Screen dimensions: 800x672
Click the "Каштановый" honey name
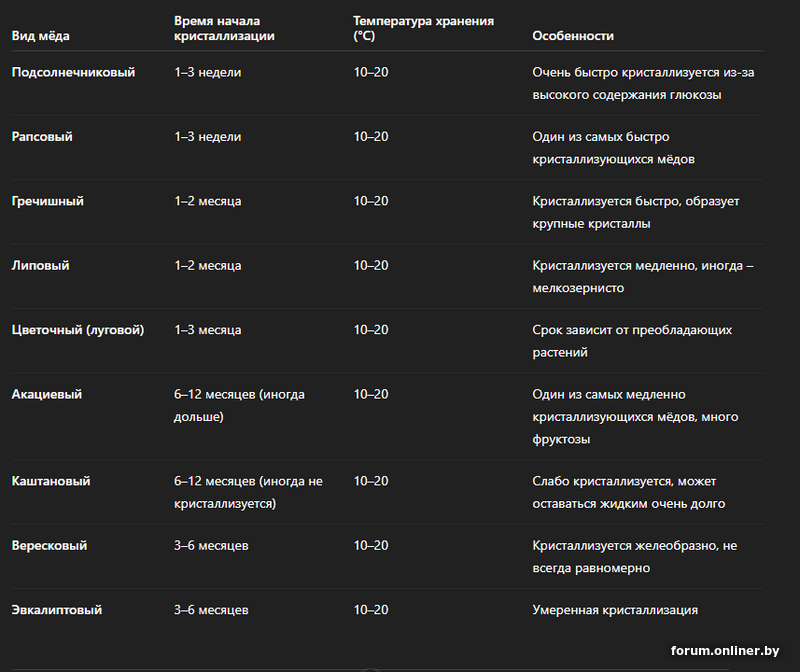[x=51, y=481]
